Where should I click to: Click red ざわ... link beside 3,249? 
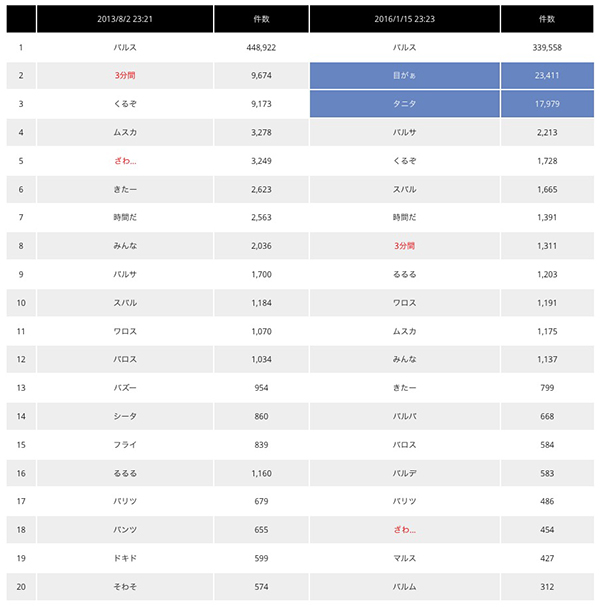(x=125, y=160)
